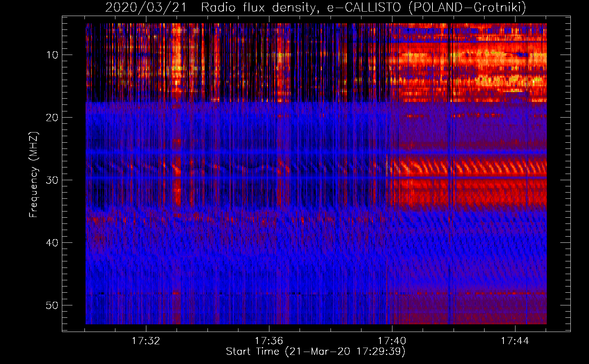Click the 'Start Time (21-Mar-20 17:29:39)' label
The height and width of the screenshot is (364, 589).
click(x=316, y=352)
